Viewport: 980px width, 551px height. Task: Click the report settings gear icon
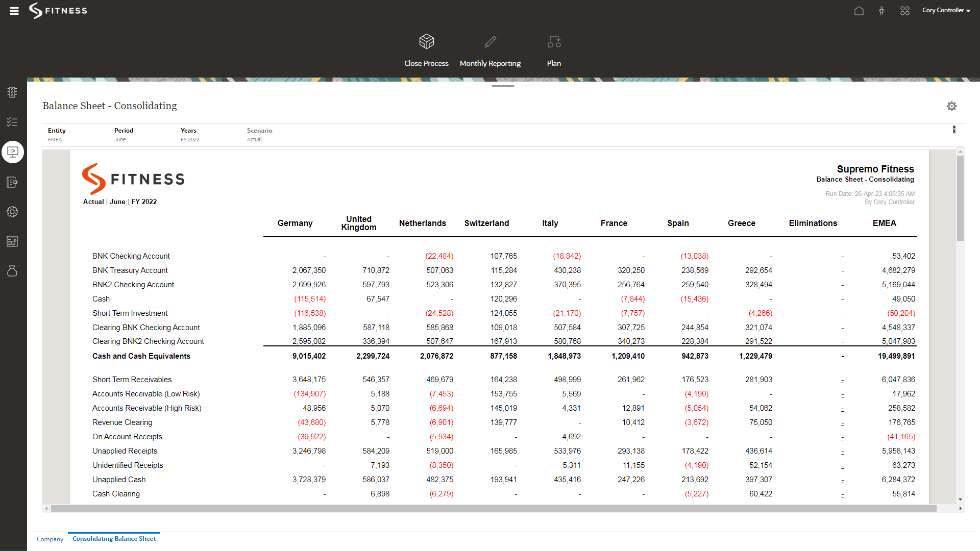click(951, 106)
